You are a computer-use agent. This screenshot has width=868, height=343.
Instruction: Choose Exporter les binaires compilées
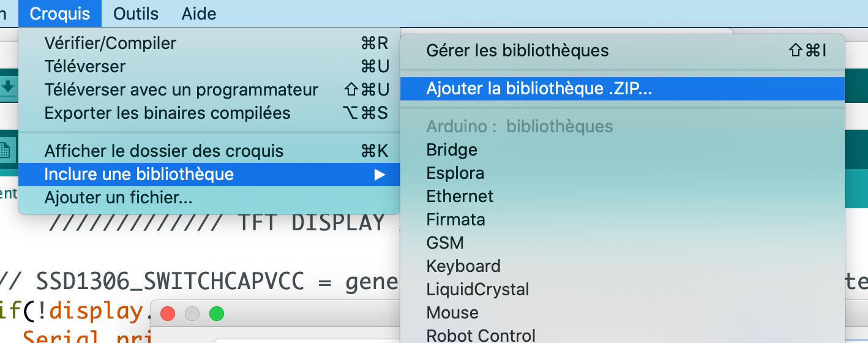click(x=167, y=113)
